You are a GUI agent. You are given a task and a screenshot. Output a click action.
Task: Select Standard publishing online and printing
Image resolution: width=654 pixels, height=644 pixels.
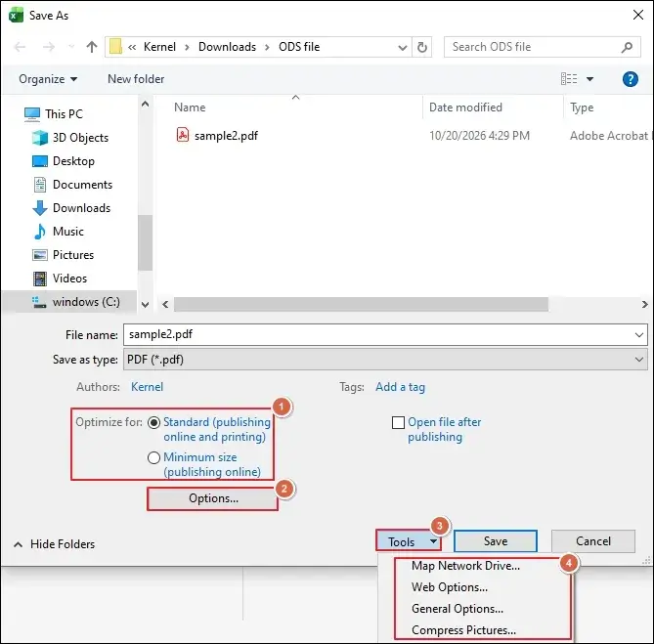(x=153, y=423)
